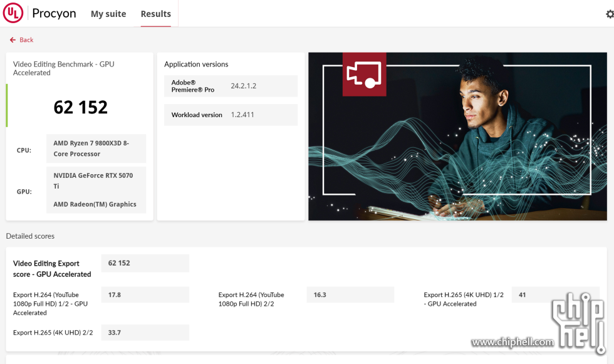614x364 pixels.
Task: Click Export H.265 4K UHD 1/2 label
Action: pos(464,299)
